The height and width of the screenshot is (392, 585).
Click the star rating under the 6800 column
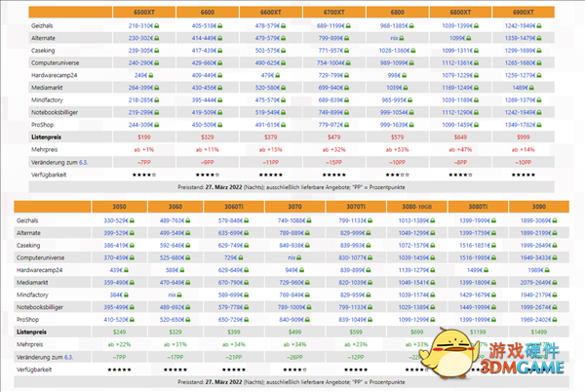(398, 175)
